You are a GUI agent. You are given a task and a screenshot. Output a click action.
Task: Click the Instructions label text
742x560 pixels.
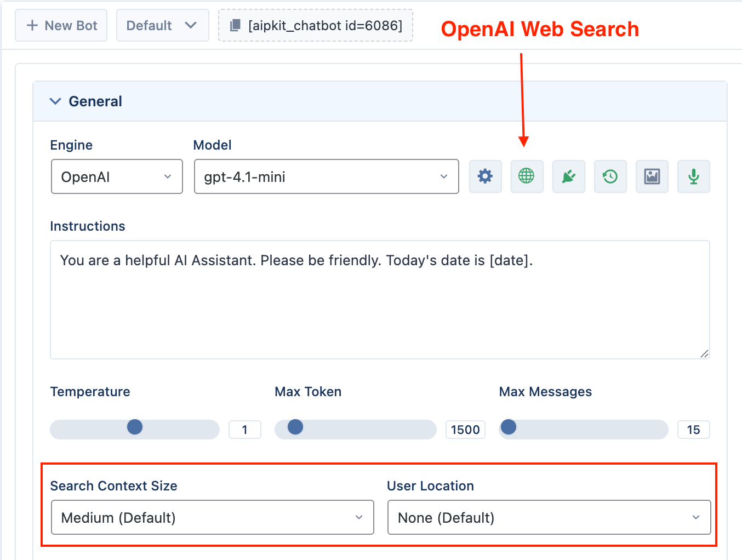pos(88,226)
